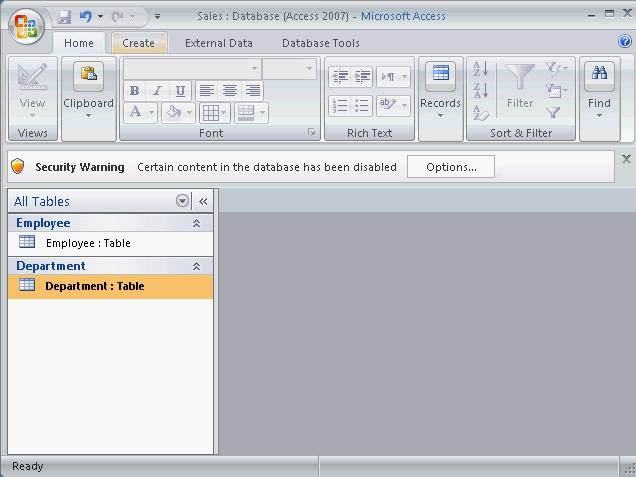
Task: Click the Sort Ascending icon
Action: (x=480, y=69)
